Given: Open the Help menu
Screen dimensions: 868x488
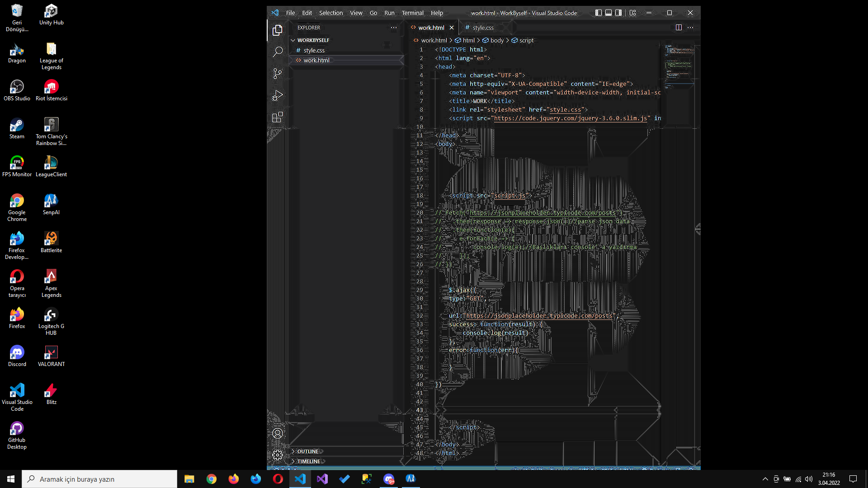Looking at the screenshot, I should (437, 13).
